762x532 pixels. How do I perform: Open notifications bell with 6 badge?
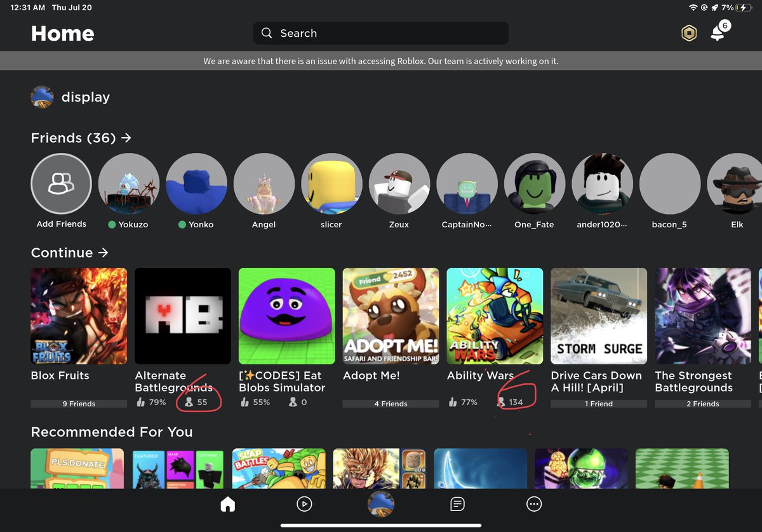coord(719,32)
